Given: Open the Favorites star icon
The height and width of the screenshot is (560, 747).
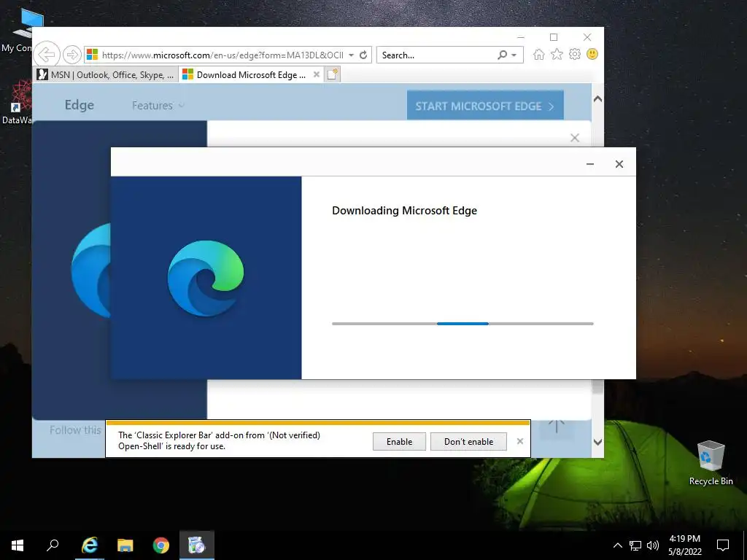Looking at the screenshot, I should [557, 54].
